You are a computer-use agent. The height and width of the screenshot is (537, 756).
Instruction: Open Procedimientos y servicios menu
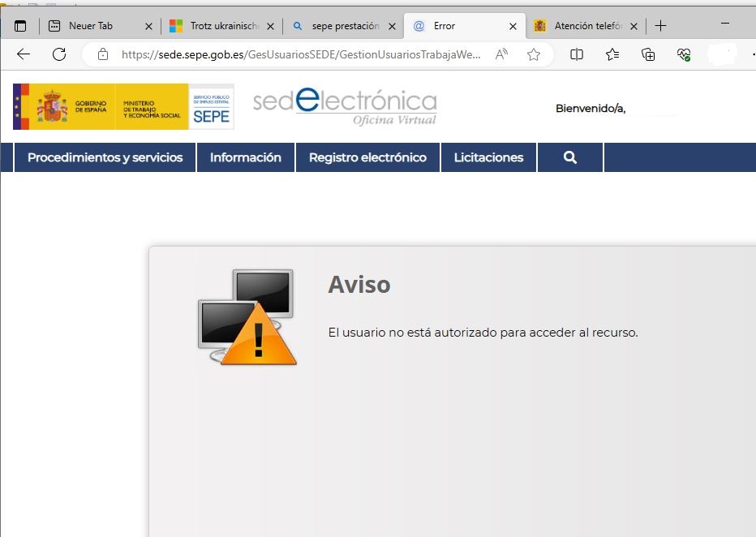point(105,157)
